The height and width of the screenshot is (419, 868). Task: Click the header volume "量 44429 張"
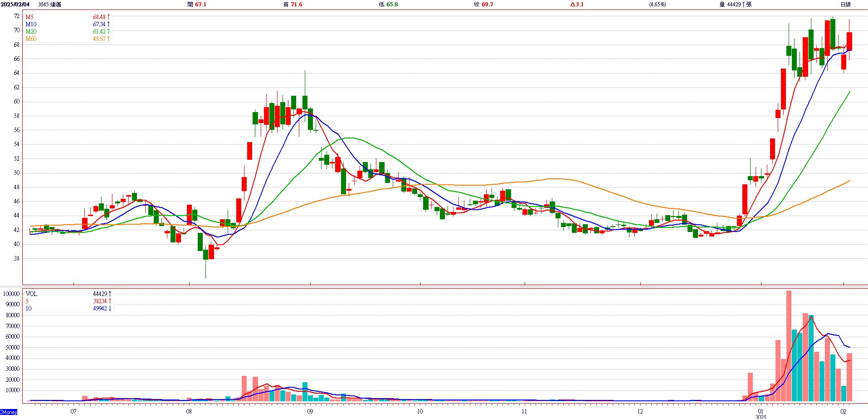click(735, 5)
